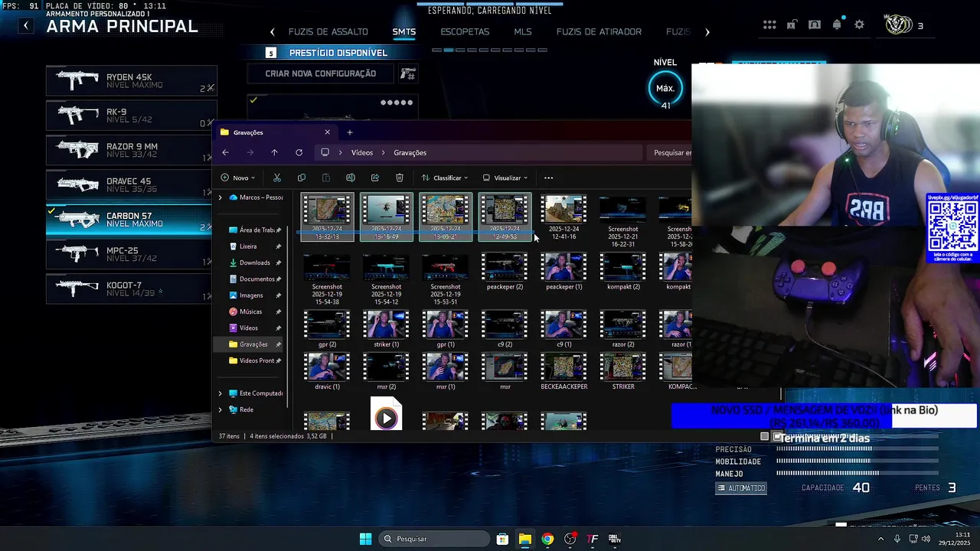Viewport: 980px width, 551px height.
Task: Open File Explorer from the taskbar
Action: point(524,539)
